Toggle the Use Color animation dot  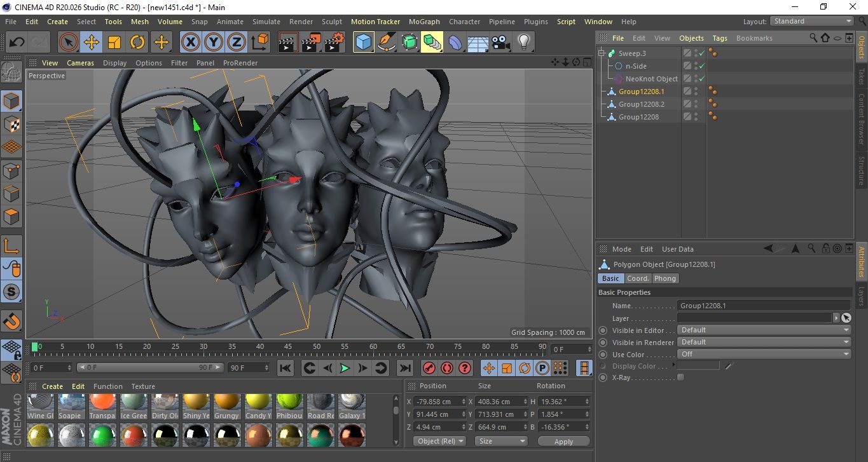pyautogui.click(x=603, y=355)
